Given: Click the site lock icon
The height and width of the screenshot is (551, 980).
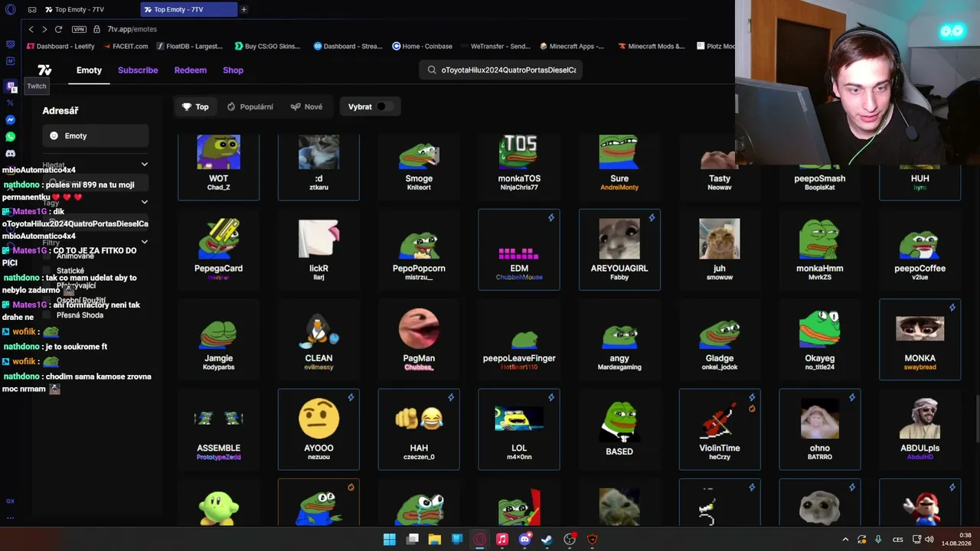Looking at the screenshot, I should [97, 29].
